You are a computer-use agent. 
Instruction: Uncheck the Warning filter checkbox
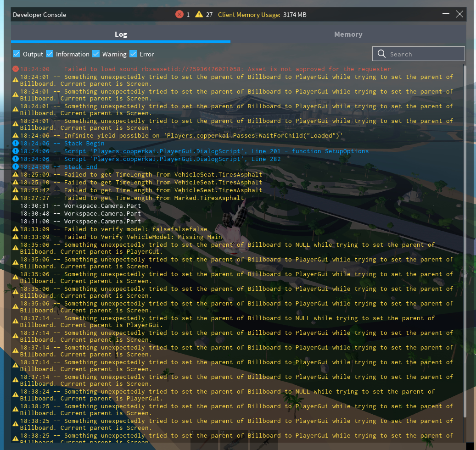coord(96,54)
